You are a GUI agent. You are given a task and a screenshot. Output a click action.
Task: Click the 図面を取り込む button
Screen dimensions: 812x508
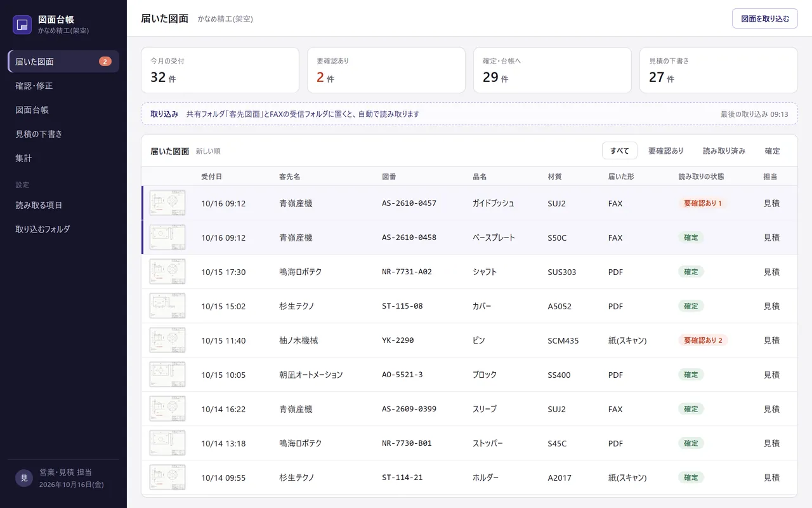click(765, 18)
